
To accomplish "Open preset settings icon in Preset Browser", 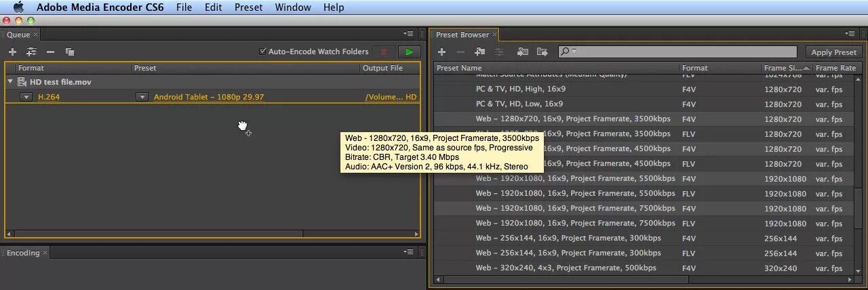I will 499,51.
